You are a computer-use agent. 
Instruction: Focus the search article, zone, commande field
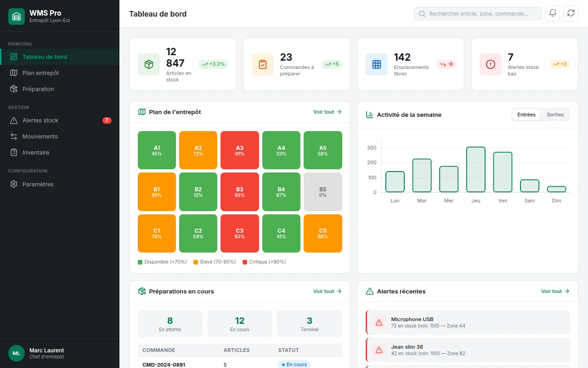478,14
